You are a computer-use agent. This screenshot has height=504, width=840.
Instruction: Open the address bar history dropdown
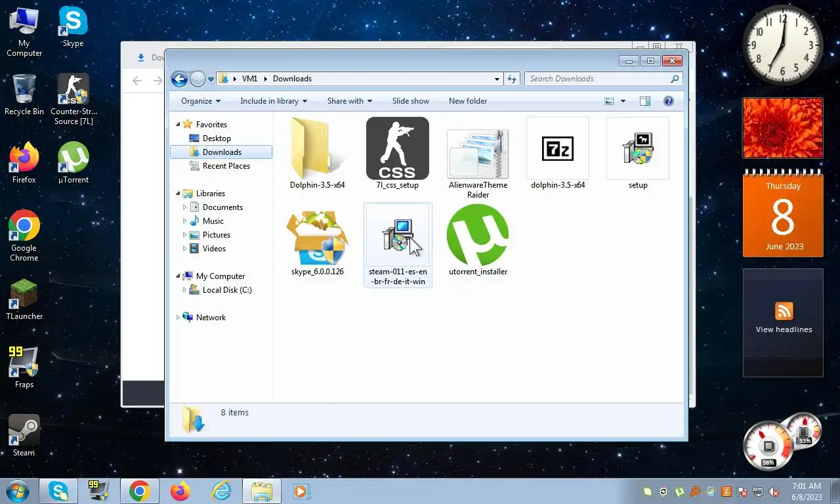coord(497,79)
